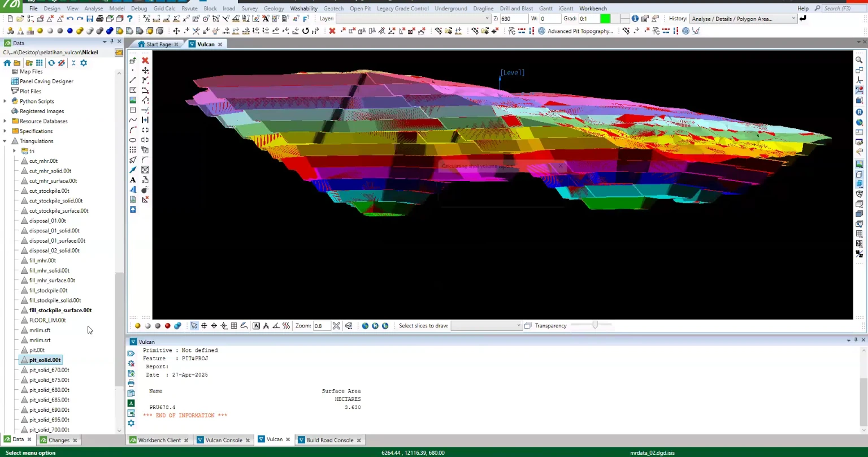Image resolution: width=868 pixels, height=457 pixels.
Task: Click the Print icon in the top toolbar
Action: (99, 19)
